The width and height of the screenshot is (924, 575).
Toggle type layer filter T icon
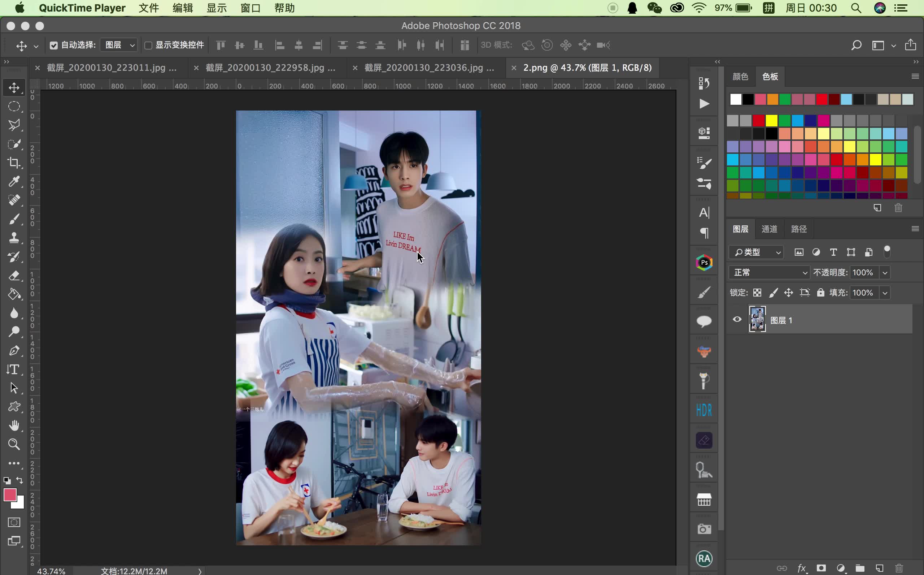[833, 252]
